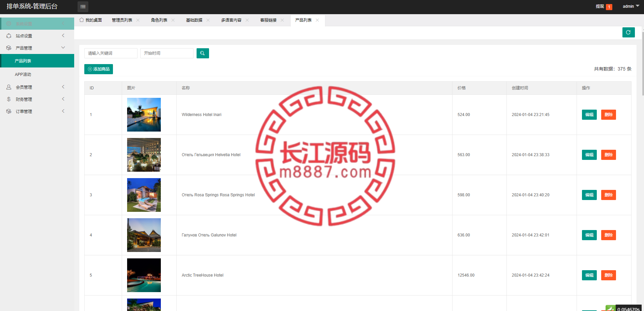Open the Arctic TreeHouse Hotel thumbnail image

click(144, 275)
